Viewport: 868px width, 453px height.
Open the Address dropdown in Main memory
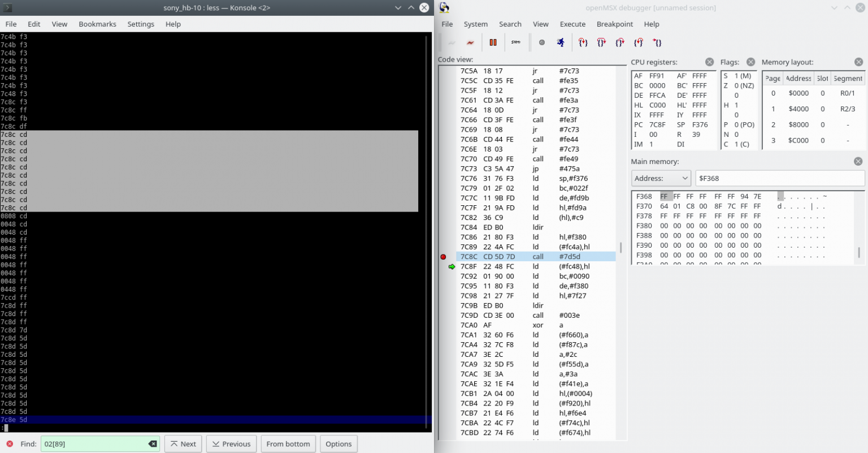[661, 178]
